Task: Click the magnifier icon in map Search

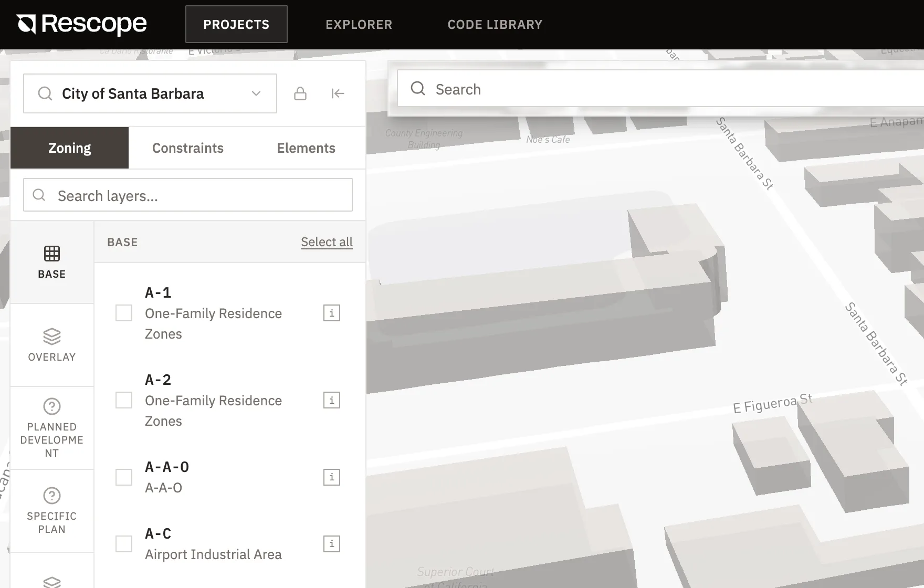Action: 418,88
